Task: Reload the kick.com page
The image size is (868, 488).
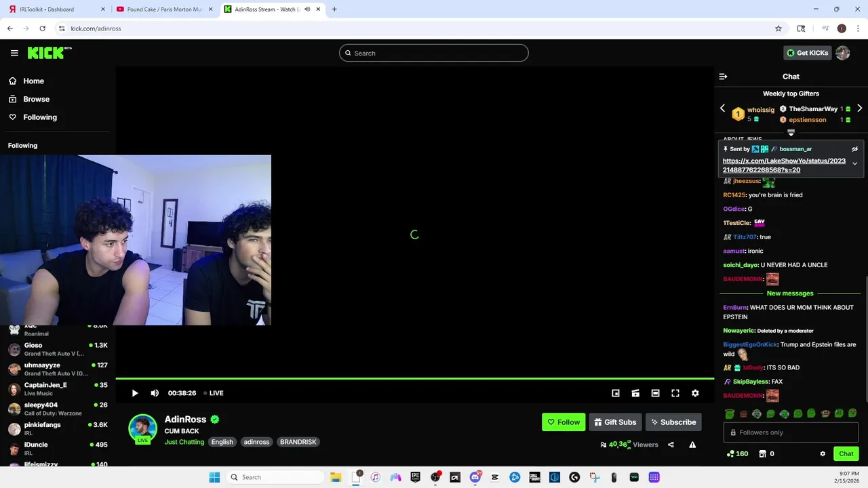Action: pyautogui.click(x=42, y=28)
